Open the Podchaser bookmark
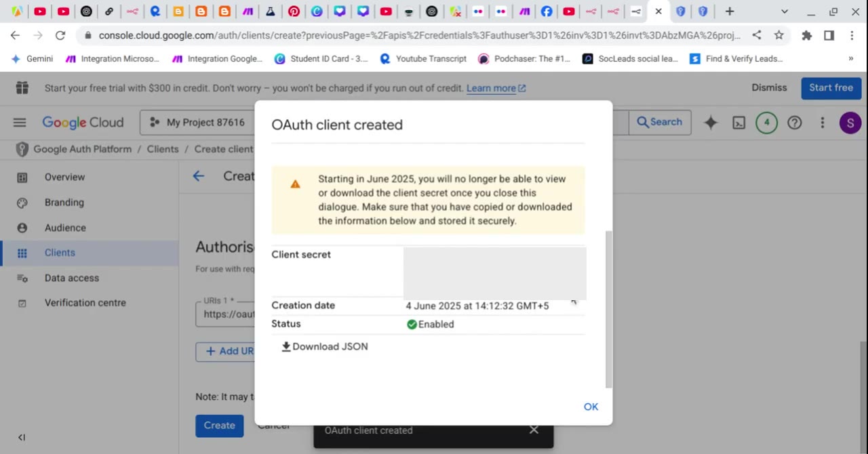 point(524,59)
